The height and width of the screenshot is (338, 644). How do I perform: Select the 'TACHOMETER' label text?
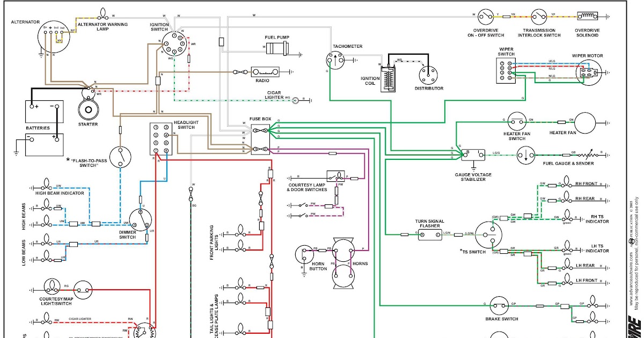[x=347, y=46]
